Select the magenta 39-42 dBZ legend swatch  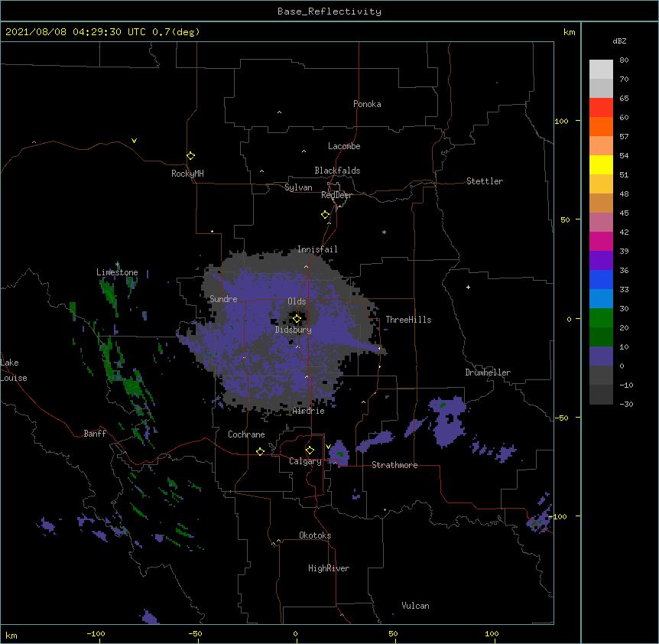pyautogui.click(x=601, y=241)
